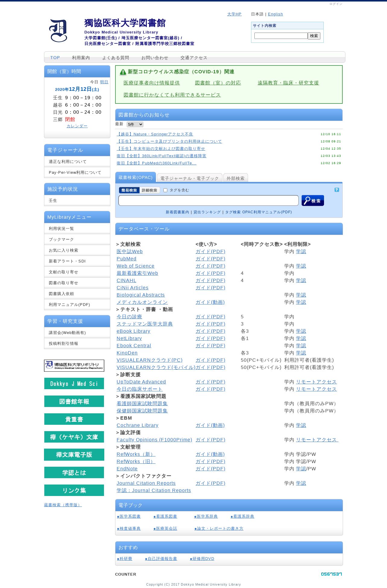
Task: Open the 交通アクセス navigation item
Action: 194,58
